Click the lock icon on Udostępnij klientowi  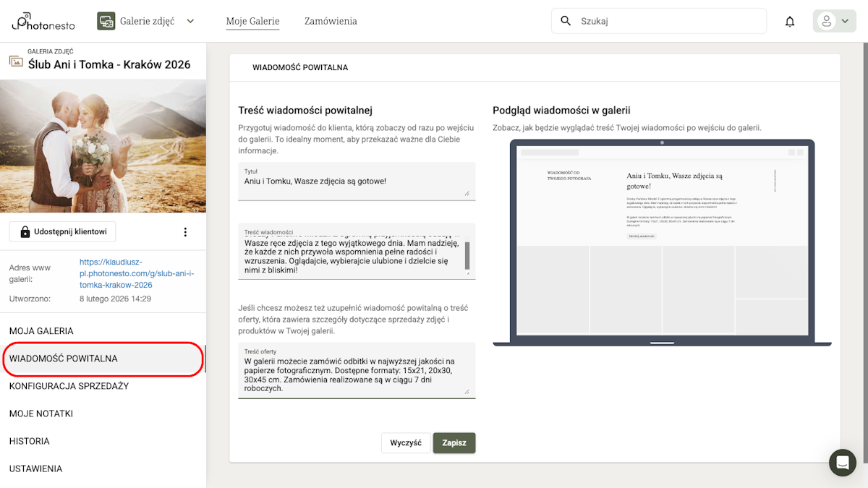(x=26, y=231)
